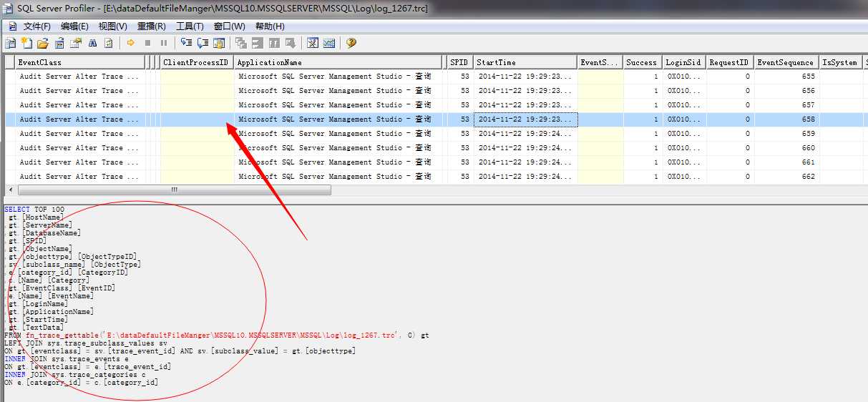Click the StartTime column header

tap(525, 62)
